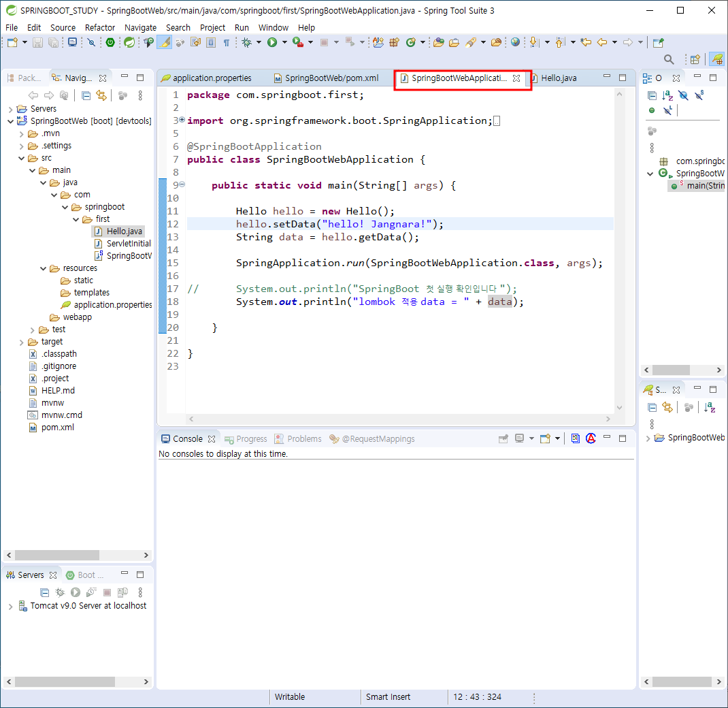Click the Run with toolbox (external tools) icon
The height and width of the screenshot is (708, 728).
pos(298,43)
